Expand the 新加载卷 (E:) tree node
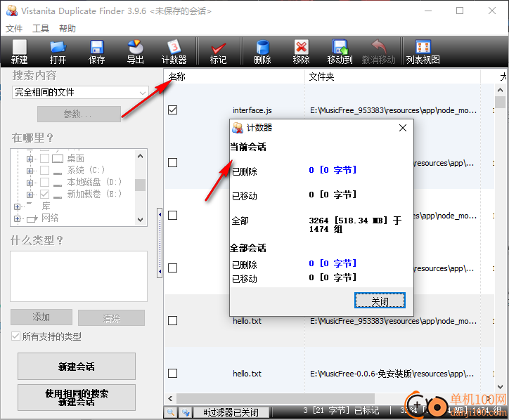Viewport: 509px width, 420px height. [x=30, y=195]
